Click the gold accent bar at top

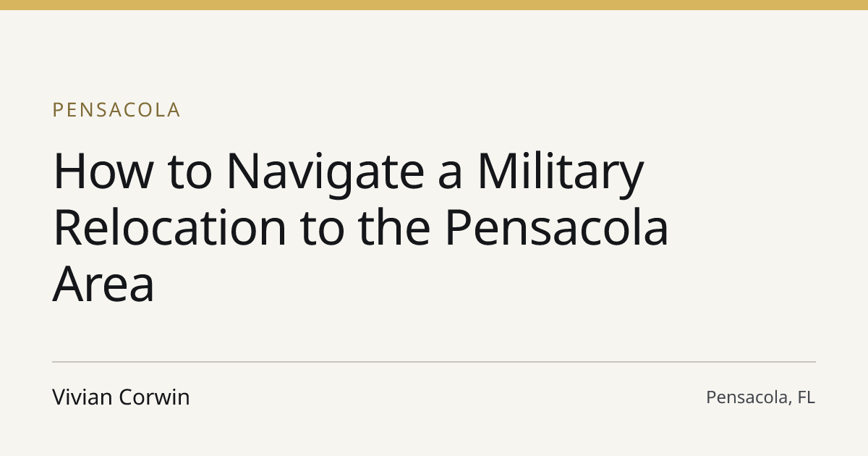click(434, 5)
